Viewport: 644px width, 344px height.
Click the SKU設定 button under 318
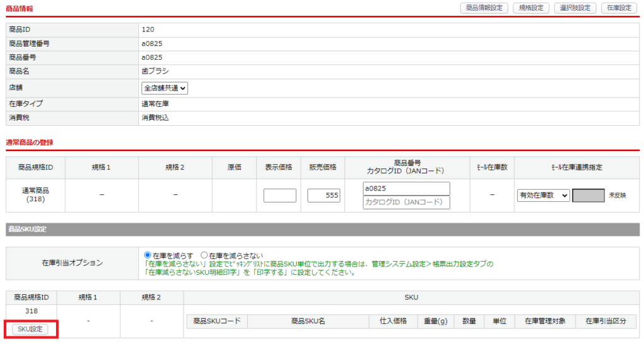tap(30, 329)
